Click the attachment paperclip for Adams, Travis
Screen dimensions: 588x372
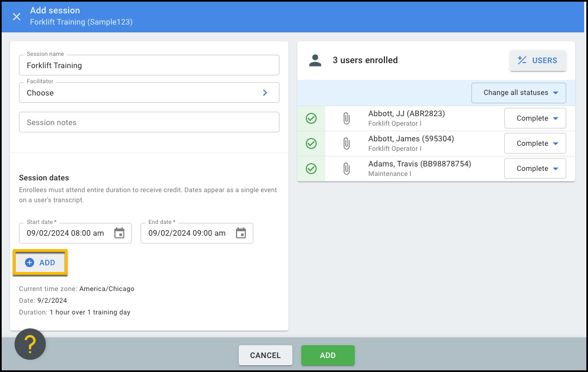(346, 169)
